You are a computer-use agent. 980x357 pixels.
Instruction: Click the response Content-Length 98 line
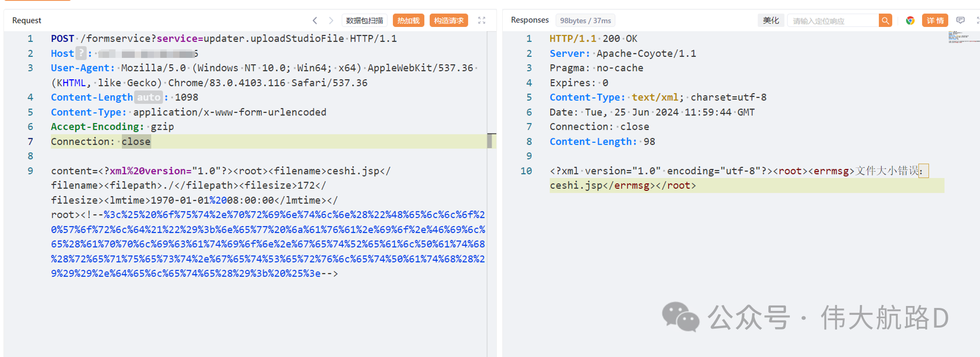tap(602, 141)
